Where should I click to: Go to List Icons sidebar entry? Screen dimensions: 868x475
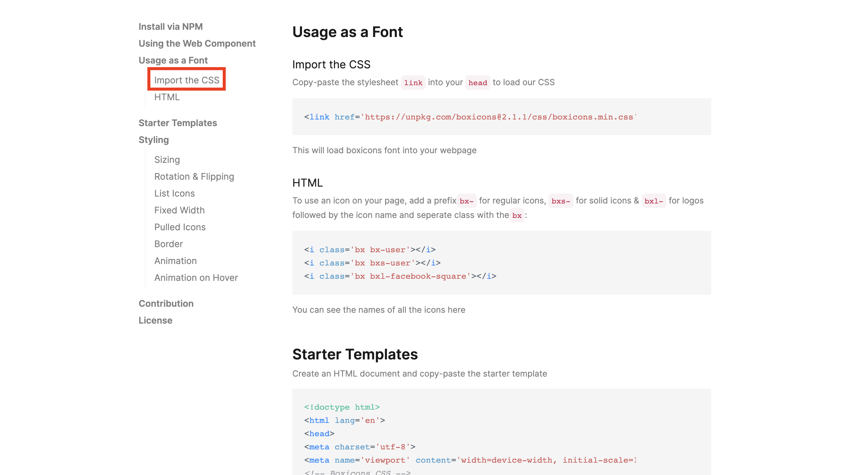(174, 193)
